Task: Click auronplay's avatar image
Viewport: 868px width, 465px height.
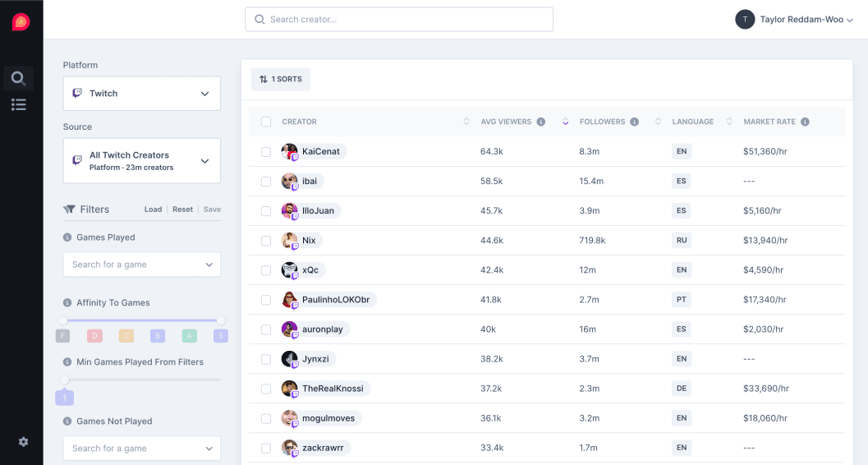Action: click(290, 329)
